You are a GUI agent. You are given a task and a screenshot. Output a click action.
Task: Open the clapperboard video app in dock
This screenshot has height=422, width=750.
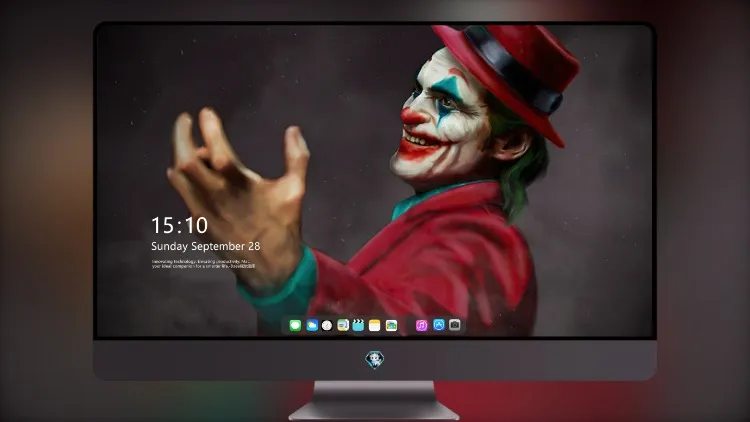358,325
